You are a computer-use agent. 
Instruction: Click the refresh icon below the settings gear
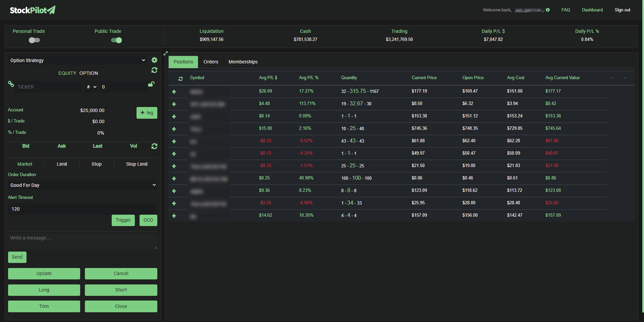coord(154,70)
